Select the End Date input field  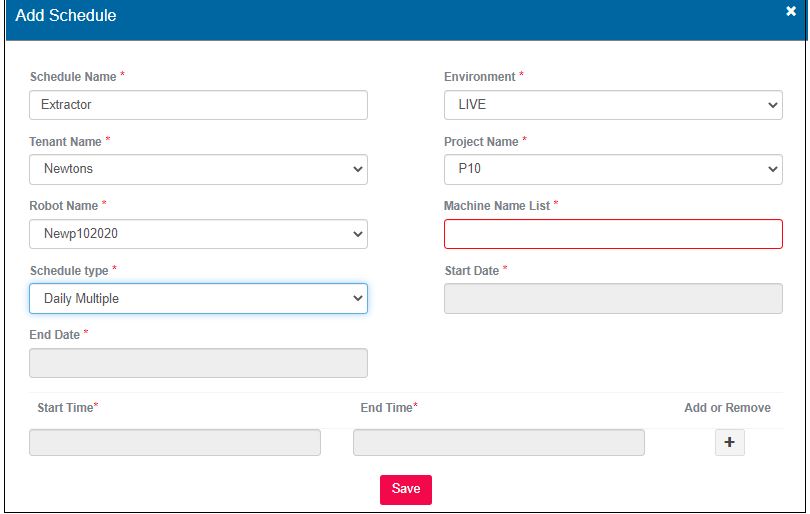[x=198, y=363]
